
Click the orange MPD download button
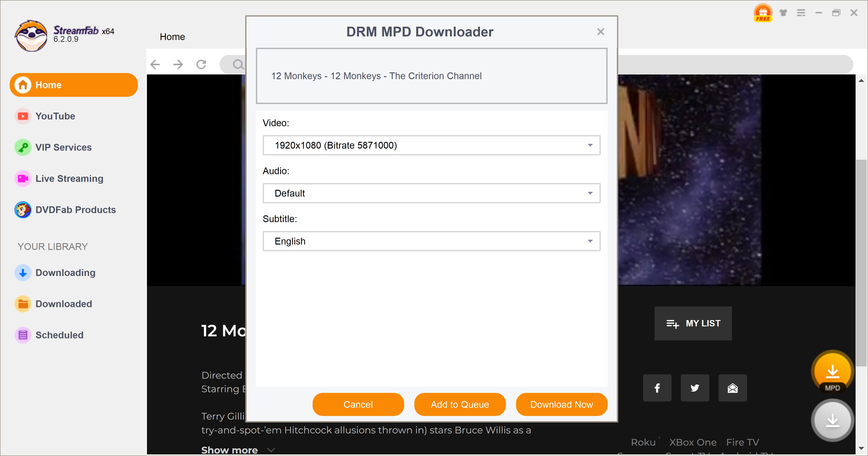pyautogui.click(x=832, y=372)
